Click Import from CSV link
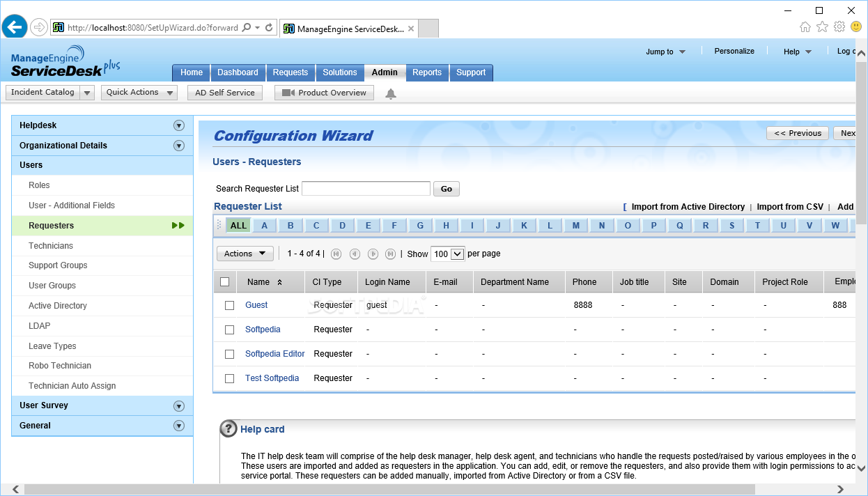Image resolution: width=868 pixels, height=496 pixels. 790,207
